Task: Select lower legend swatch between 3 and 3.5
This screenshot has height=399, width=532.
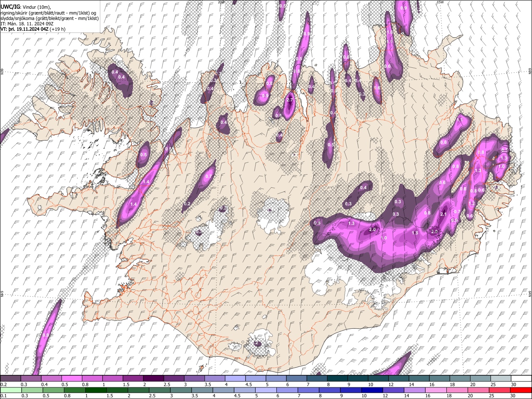Action: pos(180,390)
